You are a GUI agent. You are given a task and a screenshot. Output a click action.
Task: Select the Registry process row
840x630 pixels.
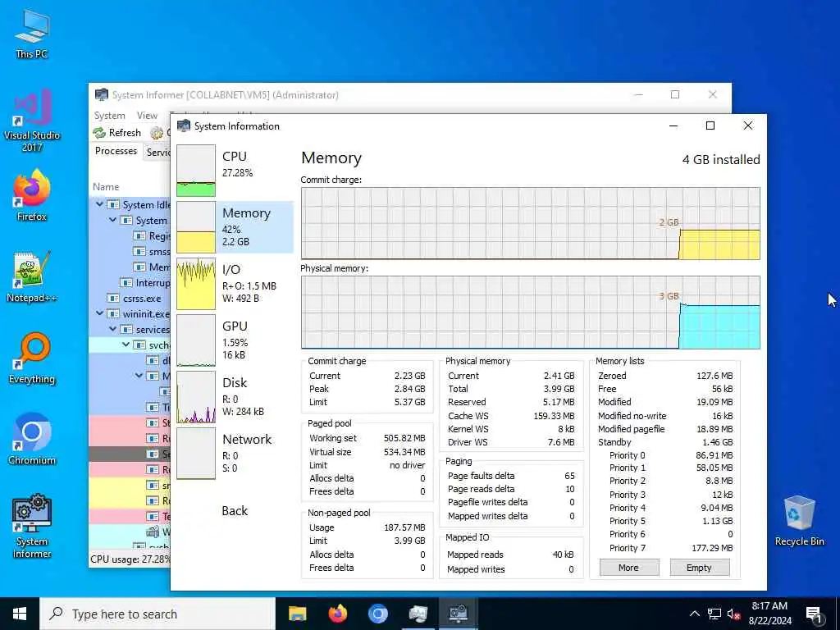(x=130, y=235)
